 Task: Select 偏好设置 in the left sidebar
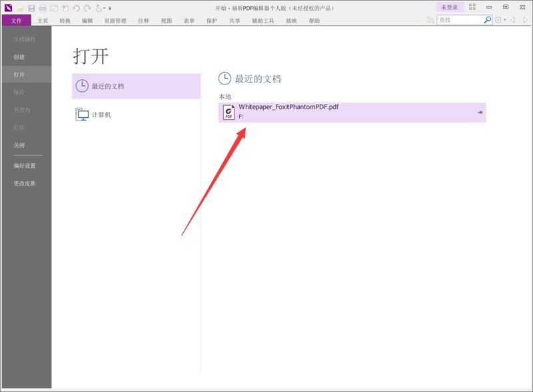(x=25, y=166)
